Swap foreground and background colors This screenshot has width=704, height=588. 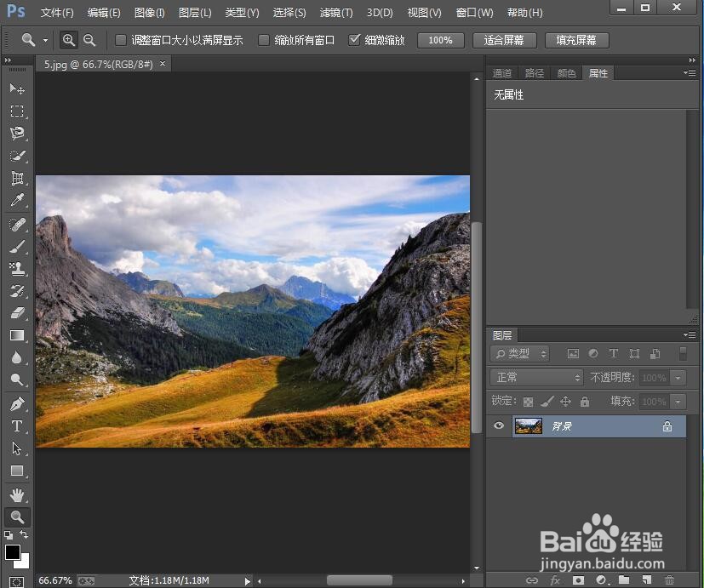tap(24, 534)
